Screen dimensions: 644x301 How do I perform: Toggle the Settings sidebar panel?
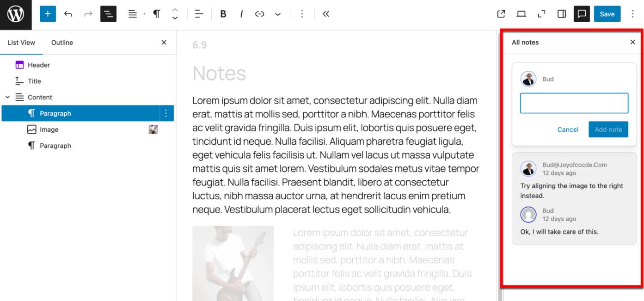coord(562,14)
